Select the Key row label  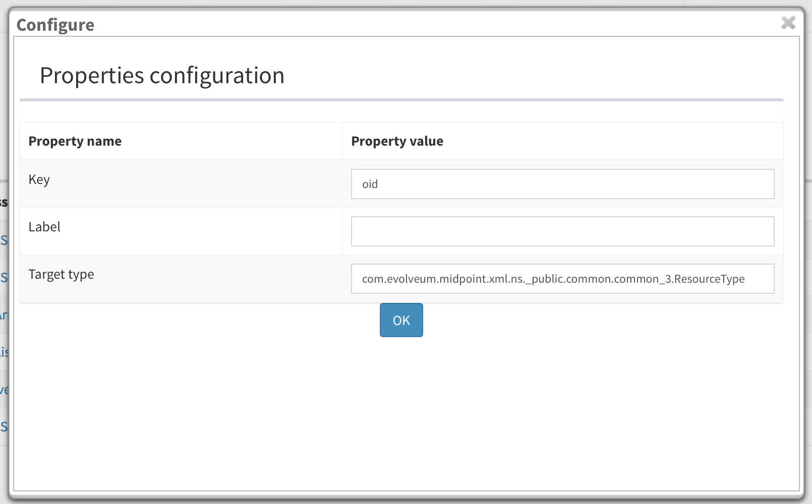point(39,180)
